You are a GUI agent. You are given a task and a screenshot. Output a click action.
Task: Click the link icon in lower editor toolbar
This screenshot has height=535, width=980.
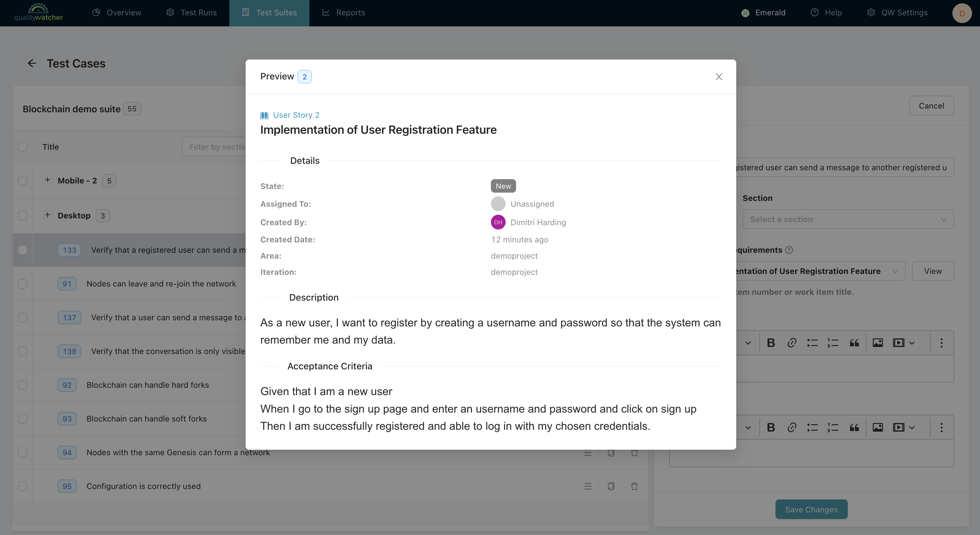[792, 427]
